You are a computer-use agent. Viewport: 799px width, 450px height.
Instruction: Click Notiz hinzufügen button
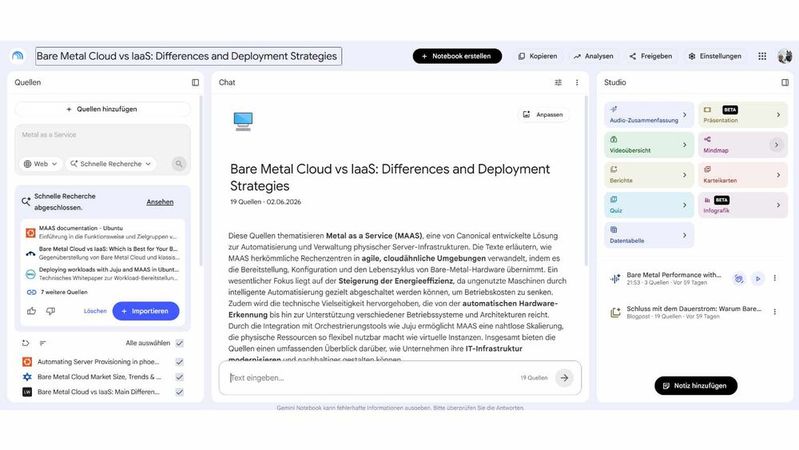(x=696, y=386)
